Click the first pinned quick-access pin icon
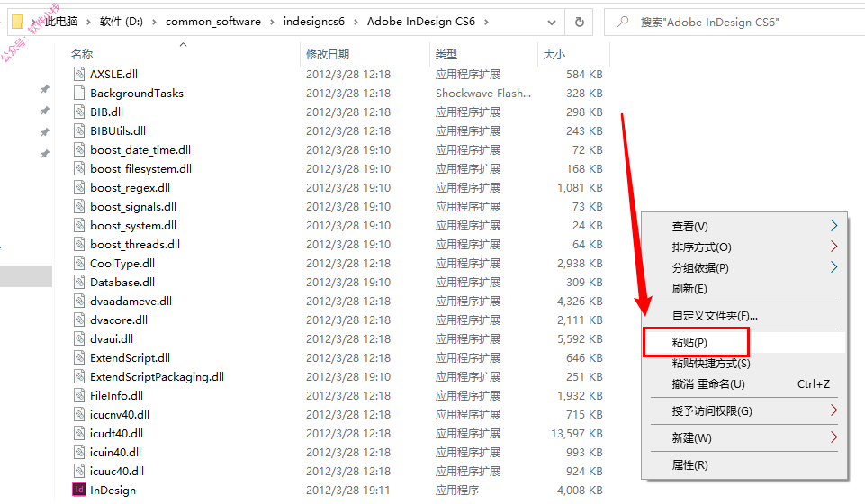The width and height of the screenshot is (865, 504). click(45, 89)
